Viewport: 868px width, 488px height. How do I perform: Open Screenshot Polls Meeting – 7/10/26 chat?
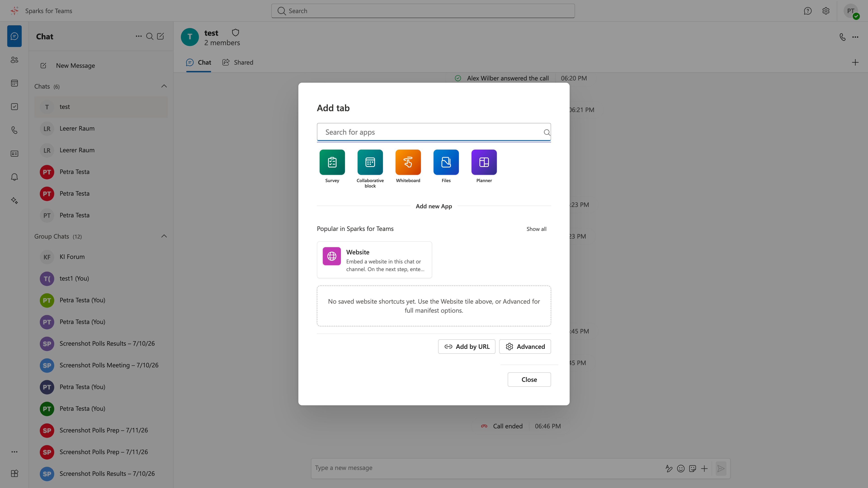(x=101, y=365)
